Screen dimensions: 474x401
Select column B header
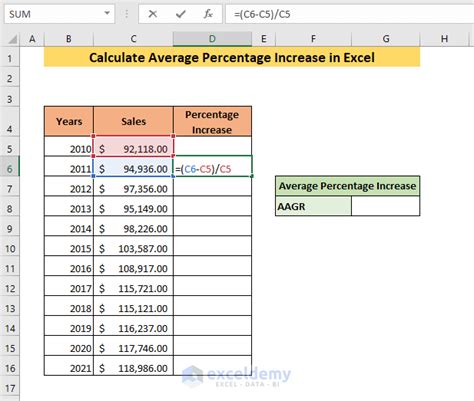click(69, 39)
